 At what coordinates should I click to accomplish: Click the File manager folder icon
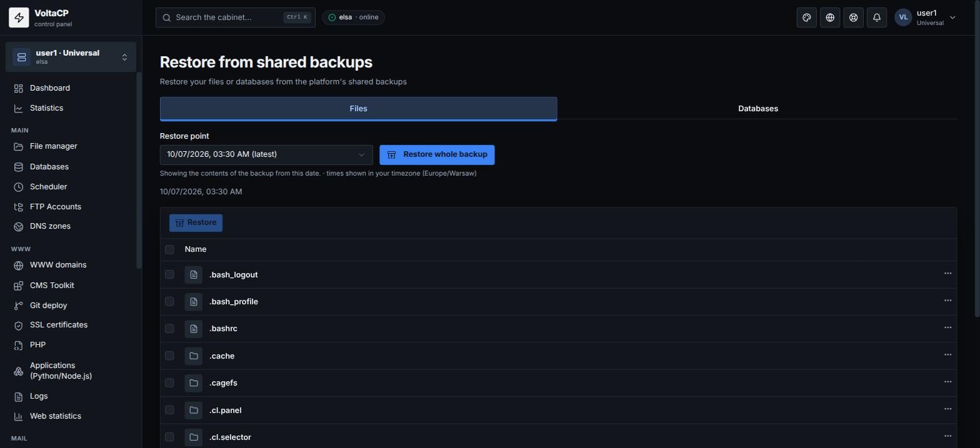tap(19, 146)
